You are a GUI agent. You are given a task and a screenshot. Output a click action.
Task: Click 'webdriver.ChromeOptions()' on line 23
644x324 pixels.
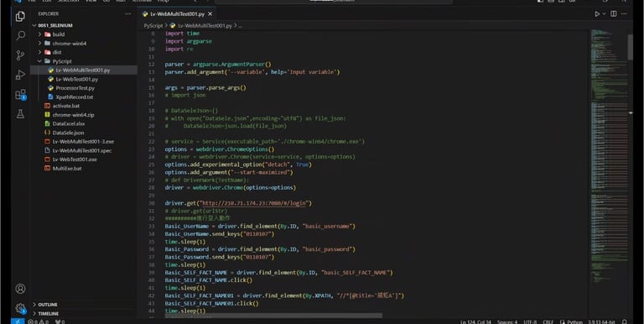pyautogui.click(x=235, y=149)
